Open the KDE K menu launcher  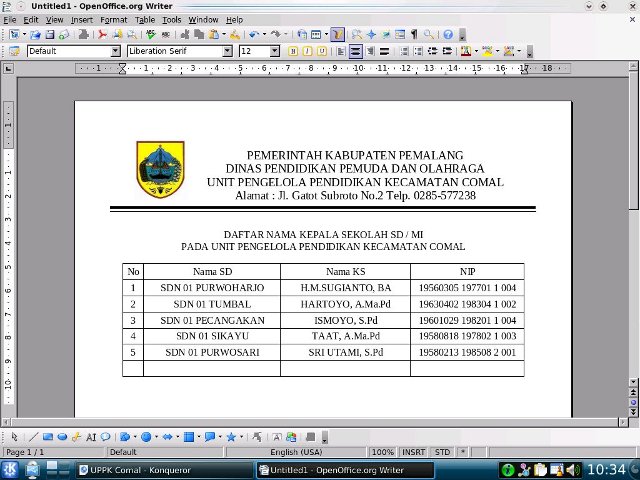click(x=10, y=470)
